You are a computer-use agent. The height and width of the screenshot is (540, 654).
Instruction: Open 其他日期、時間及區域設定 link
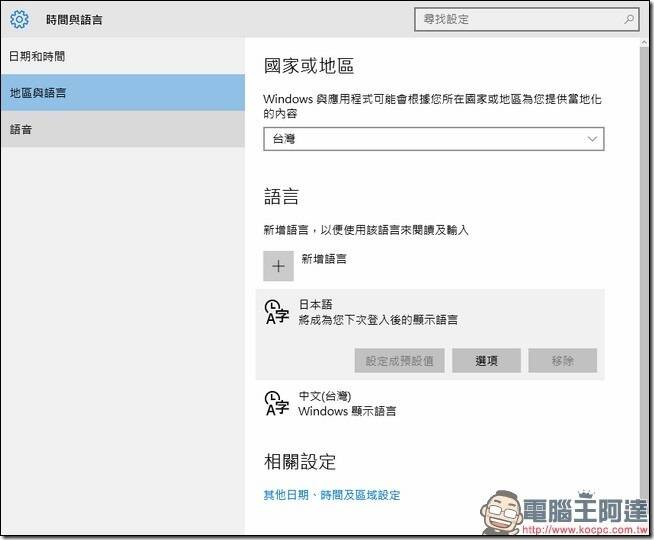click(332, 495)
